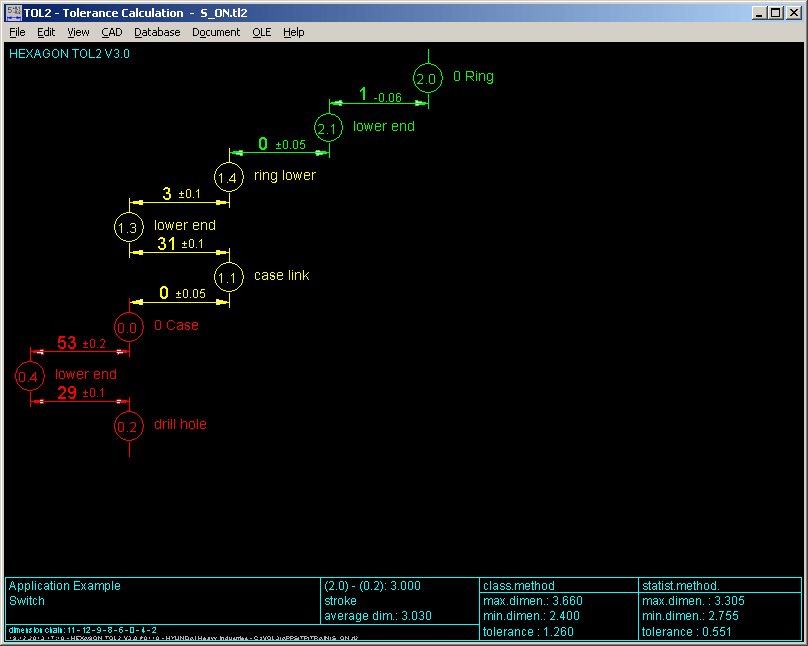Open the Edit menu
This screenshot has height=646, width=808.
46,32
